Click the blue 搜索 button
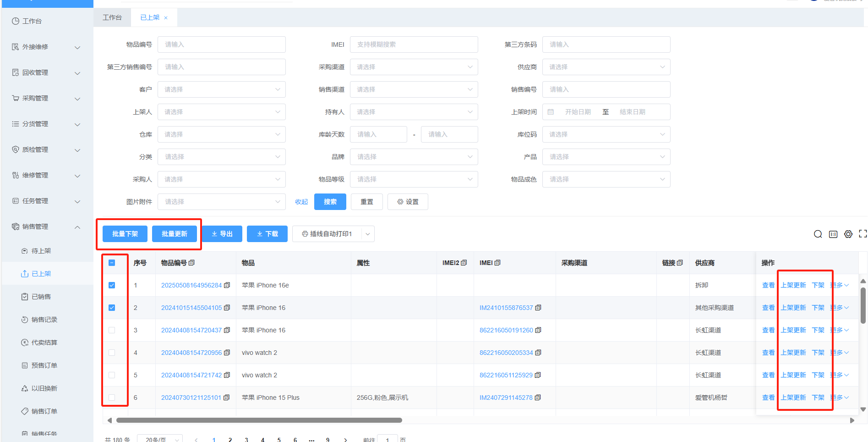The image size is (868, 442). click(330, 202)
